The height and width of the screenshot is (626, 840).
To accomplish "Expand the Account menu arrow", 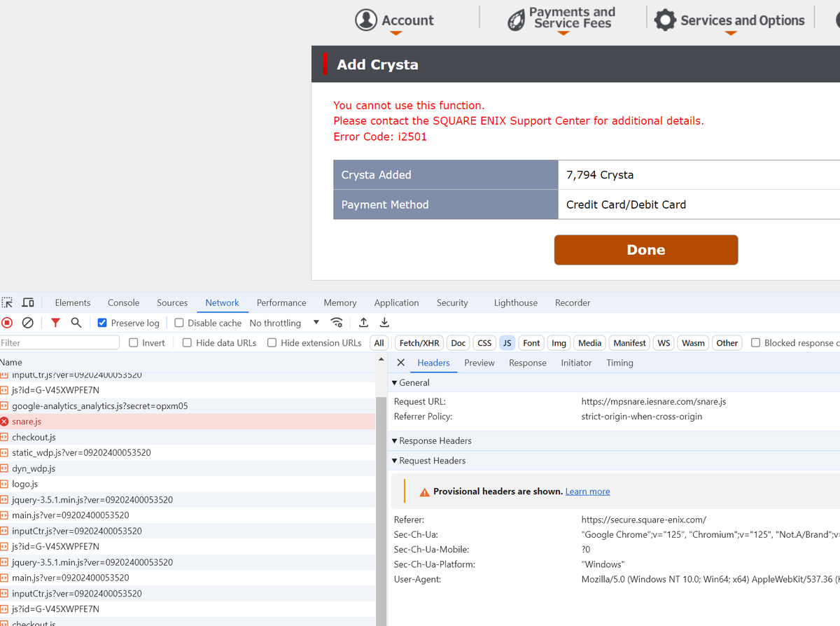I will [395, 33].
